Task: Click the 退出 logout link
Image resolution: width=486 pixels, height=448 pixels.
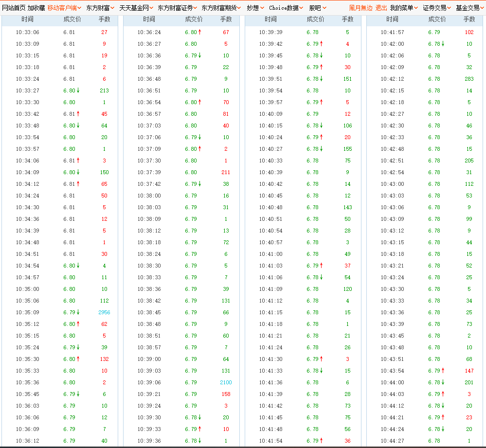Action: click(x=381, y=8)
